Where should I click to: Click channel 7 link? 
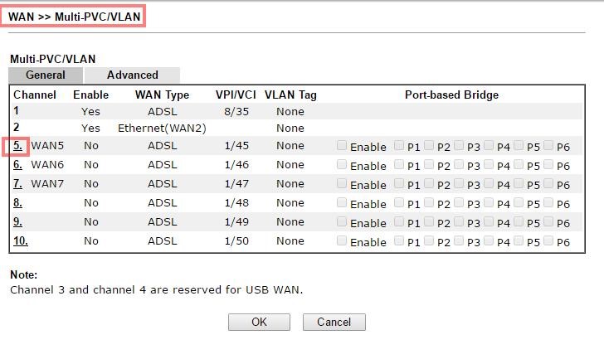(17, 184)
